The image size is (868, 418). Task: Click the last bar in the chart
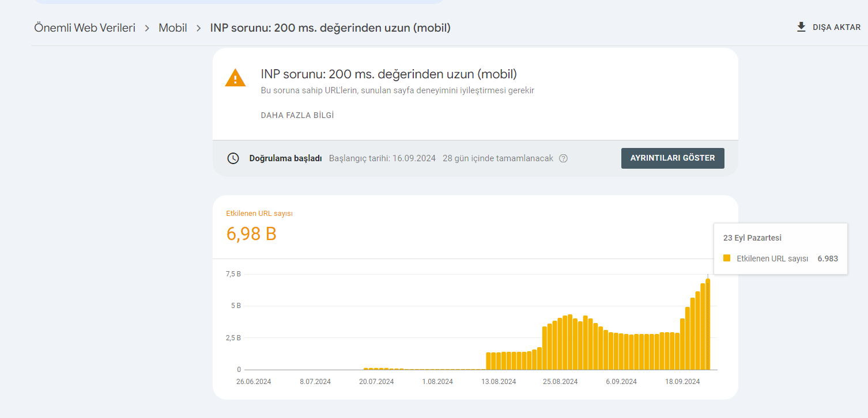708,324
